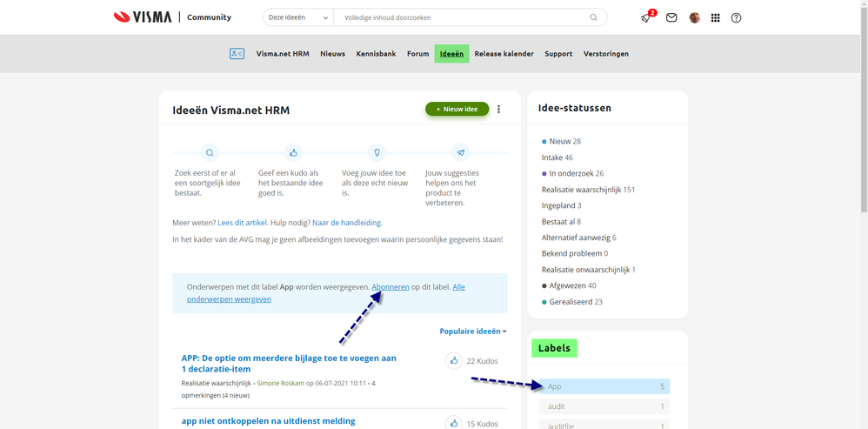Screen dimensions: 868x429
Task: Go to Visma.net HRM menu item
Action: [x=283, y=54]
